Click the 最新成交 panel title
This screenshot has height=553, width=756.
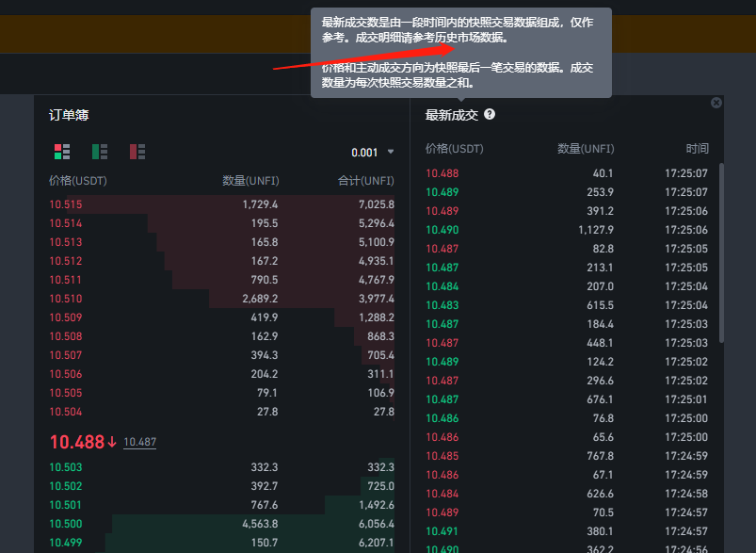[452, 115]
